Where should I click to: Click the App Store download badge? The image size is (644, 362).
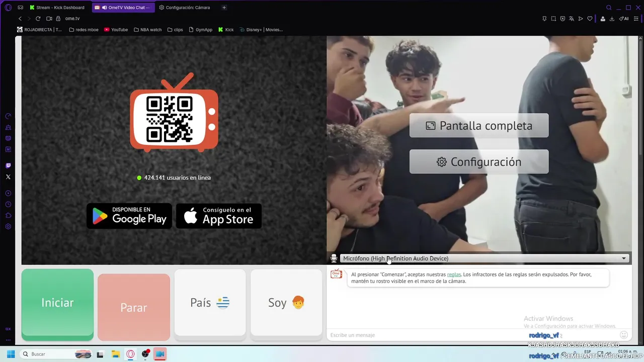[219, 216]
